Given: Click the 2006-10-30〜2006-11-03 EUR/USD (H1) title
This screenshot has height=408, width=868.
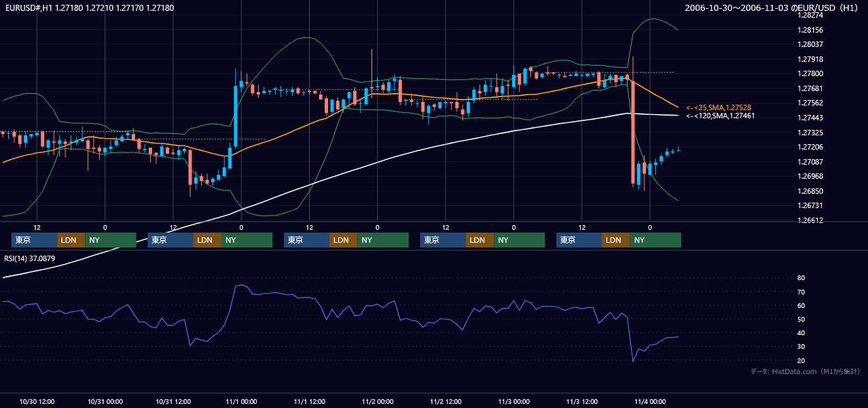Looking at the screenshot, I should (x=772, y=7).
